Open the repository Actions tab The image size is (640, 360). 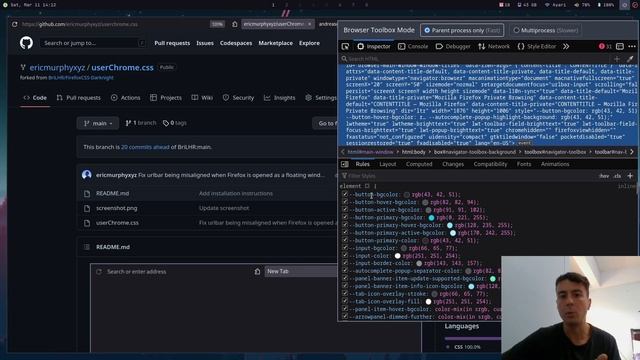point(126,98)
